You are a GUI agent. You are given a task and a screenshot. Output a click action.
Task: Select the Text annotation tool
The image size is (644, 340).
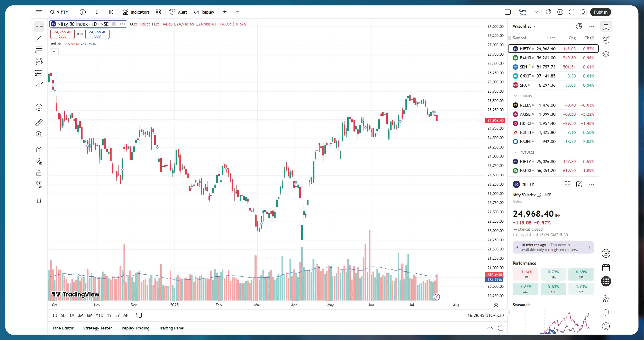(x=39, y=96)
